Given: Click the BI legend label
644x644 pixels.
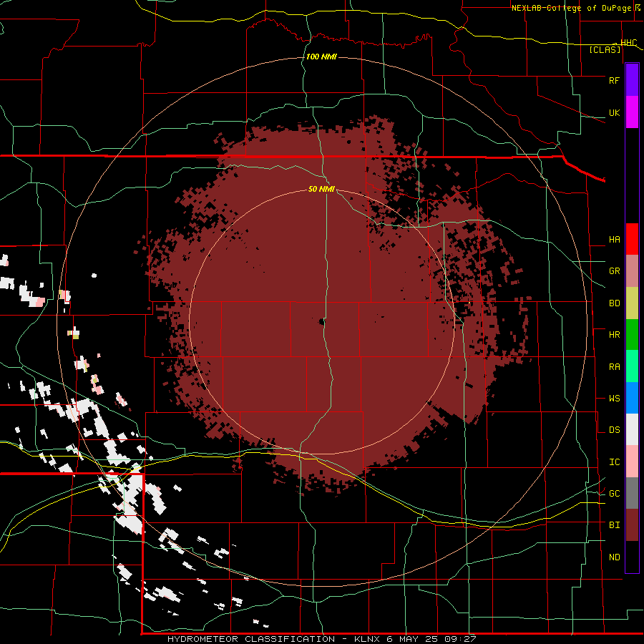Looking at the screenshot, I should pos(614,525).
